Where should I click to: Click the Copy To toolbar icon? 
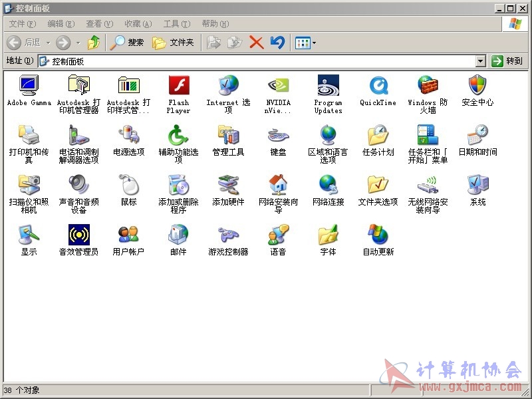point(235,43)
